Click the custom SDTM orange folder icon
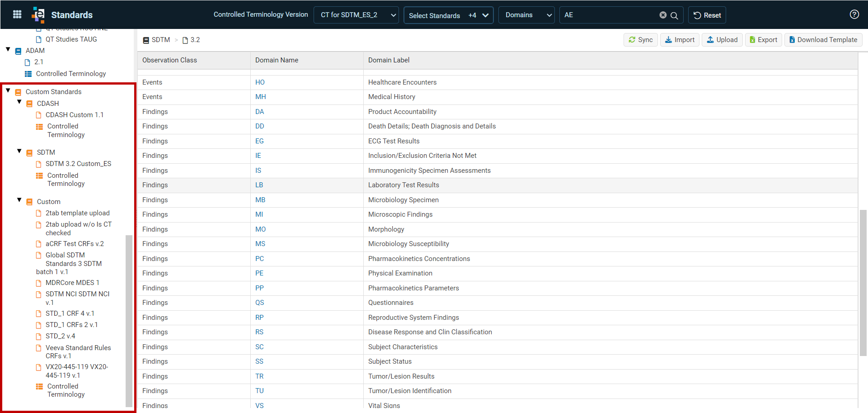 [x=29, y=153]
